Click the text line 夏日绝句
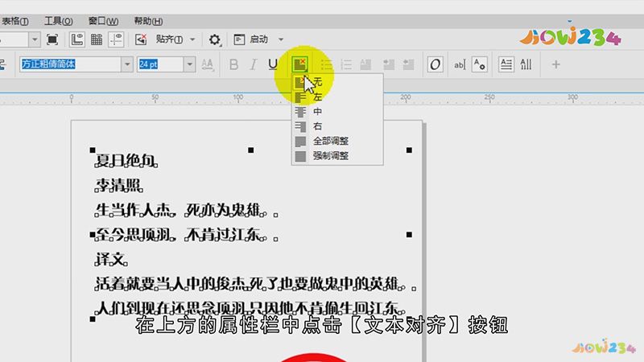Screen dimensions: 644x362 click(126, 160)
